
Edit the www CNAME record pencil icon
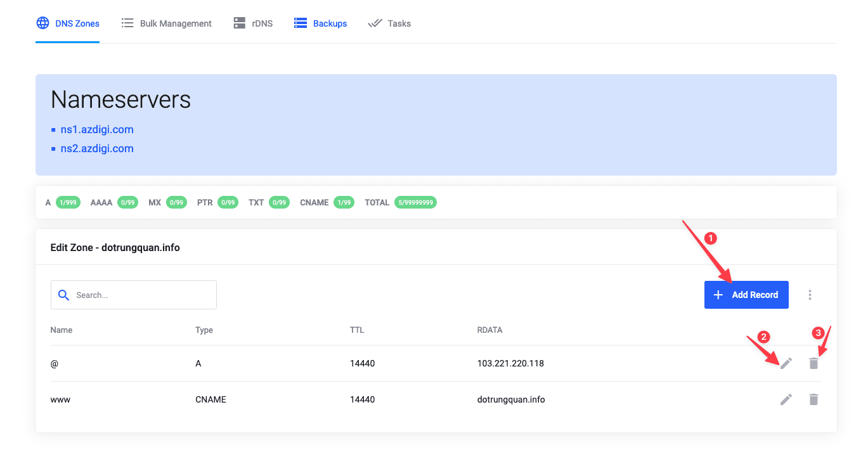(786, 399)
